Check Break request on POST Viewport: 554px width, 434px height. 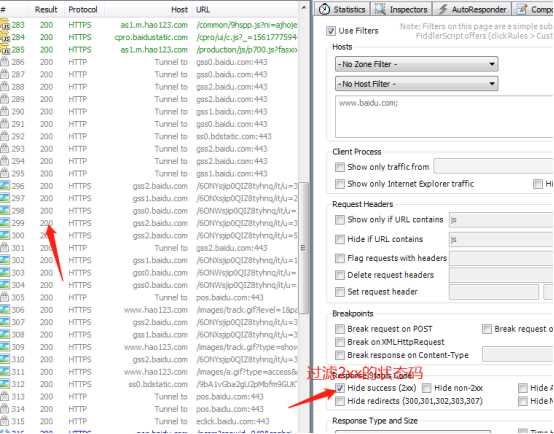[x=340, y=329]
